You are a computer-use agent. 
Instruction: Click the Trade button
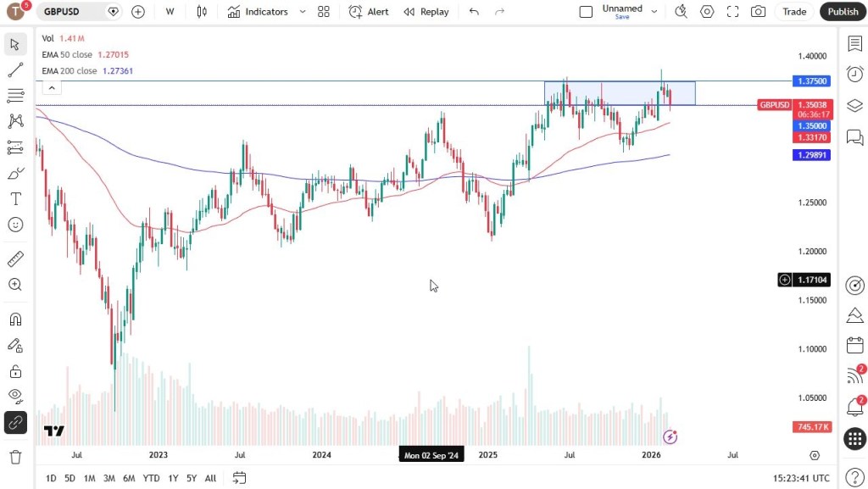(x=794, y=12)
